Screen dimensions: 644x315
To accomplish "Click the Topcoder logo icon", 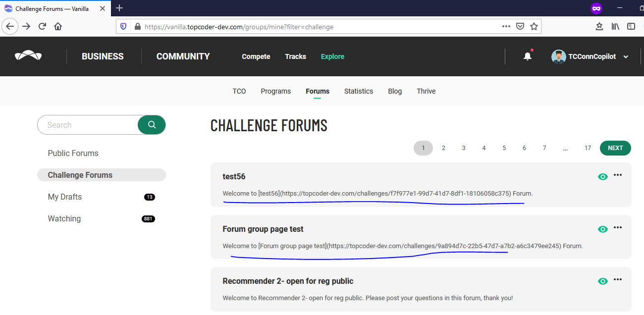I will [x=28, y=56].
